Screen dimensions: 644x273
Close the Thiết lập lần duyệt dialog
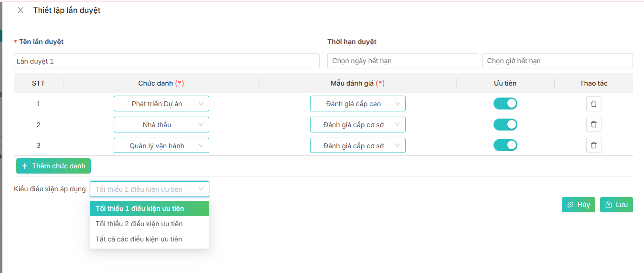[x=21, y=10]
